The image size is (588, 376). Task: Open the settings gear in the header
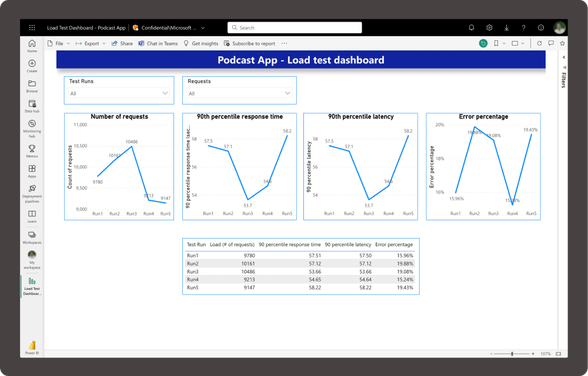(x=489, y=27)
